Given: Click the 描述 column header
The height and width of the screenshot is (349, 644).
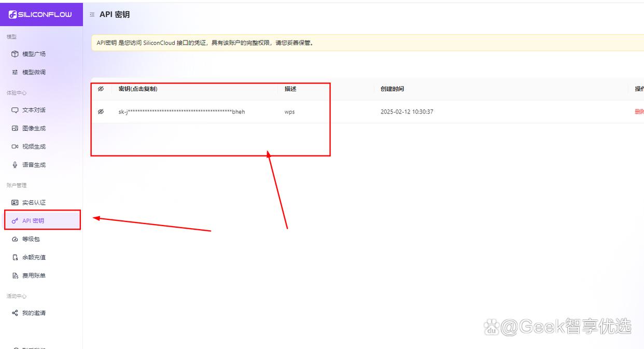Looking at the screenshot, I should [290, 89].
